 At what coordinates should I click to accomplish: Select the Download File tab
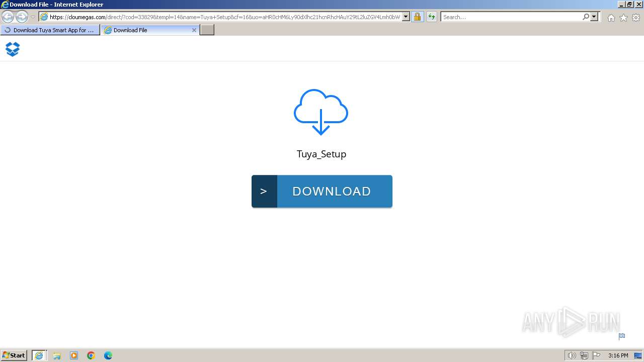pyautogui.click(x=150, y=30)
